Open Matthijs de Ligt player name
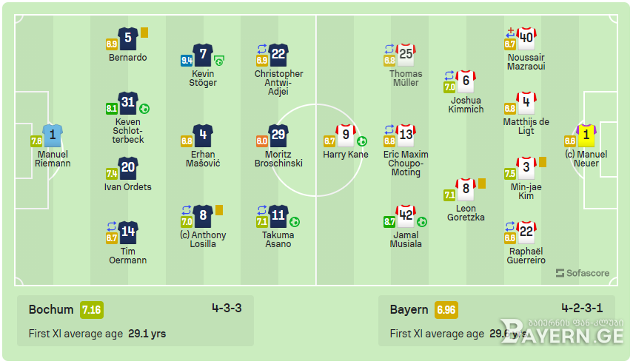This screenshot has height=364, width=633. coord(526,127)
